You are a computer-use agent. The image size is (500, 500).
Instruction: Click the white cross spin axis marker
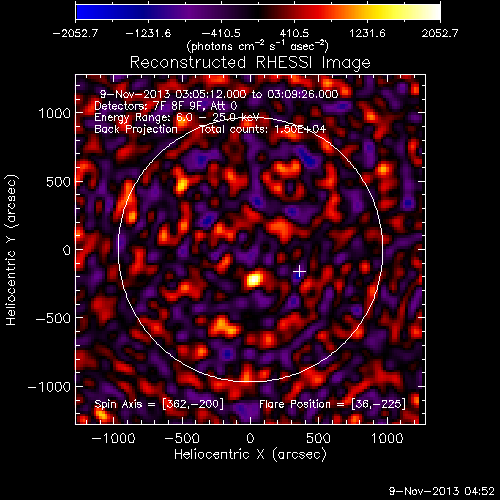pyautogui.click(x=299, y=271)
